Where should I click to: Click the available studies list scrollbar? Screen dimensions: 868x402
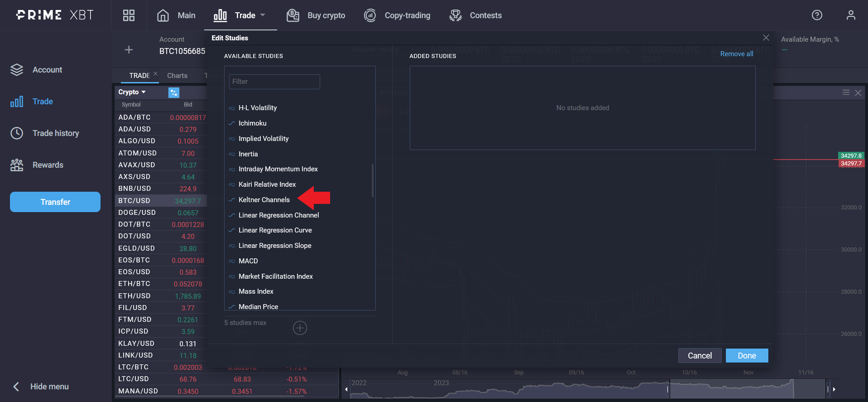(x=373, y=180)
